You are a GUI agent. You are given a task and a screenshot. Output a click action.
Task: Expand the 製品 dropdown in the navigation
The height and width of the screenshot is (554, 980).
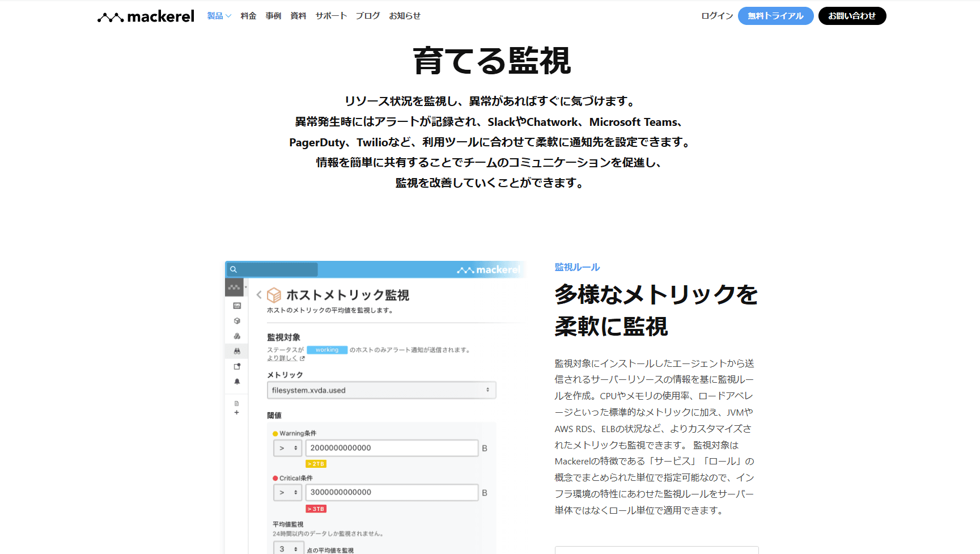(219, 16)
